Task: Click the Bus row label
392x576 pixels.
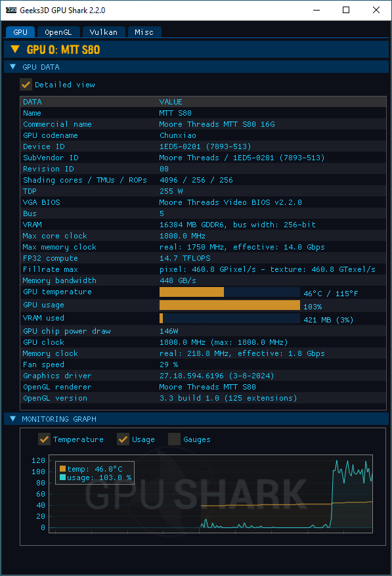Action: 30,213
